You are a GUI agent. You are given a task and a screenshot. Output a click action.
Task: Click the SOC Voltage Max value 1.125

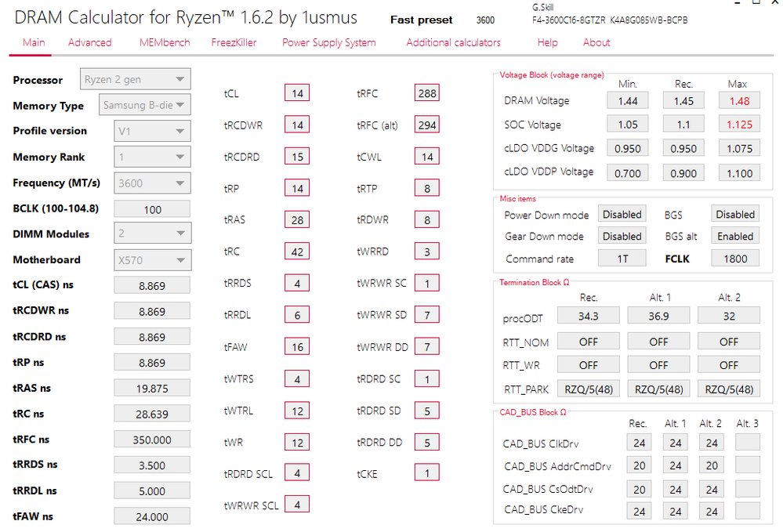tap(739, 125)
